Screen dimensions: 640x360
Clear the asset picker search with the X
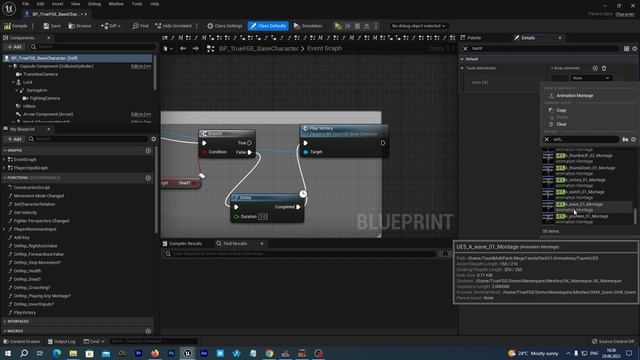tap(547, 140)
